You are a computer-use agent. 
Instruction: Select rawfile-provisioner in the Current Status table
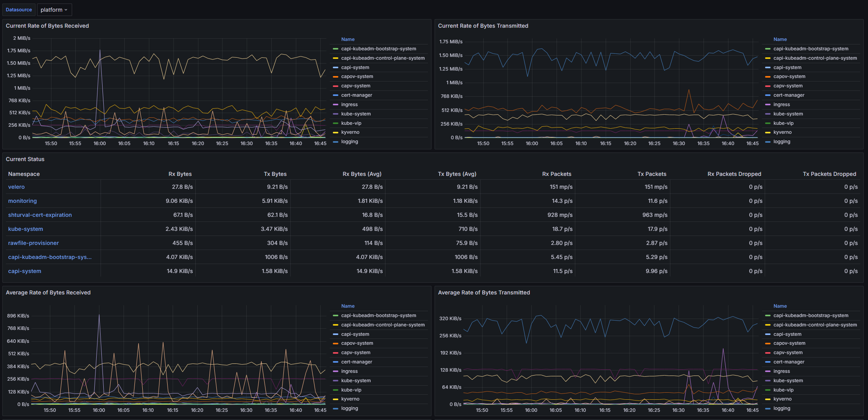33,243
